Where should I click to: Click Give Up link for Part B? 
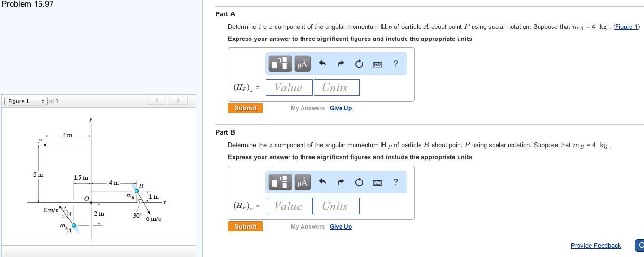[341, 227]
